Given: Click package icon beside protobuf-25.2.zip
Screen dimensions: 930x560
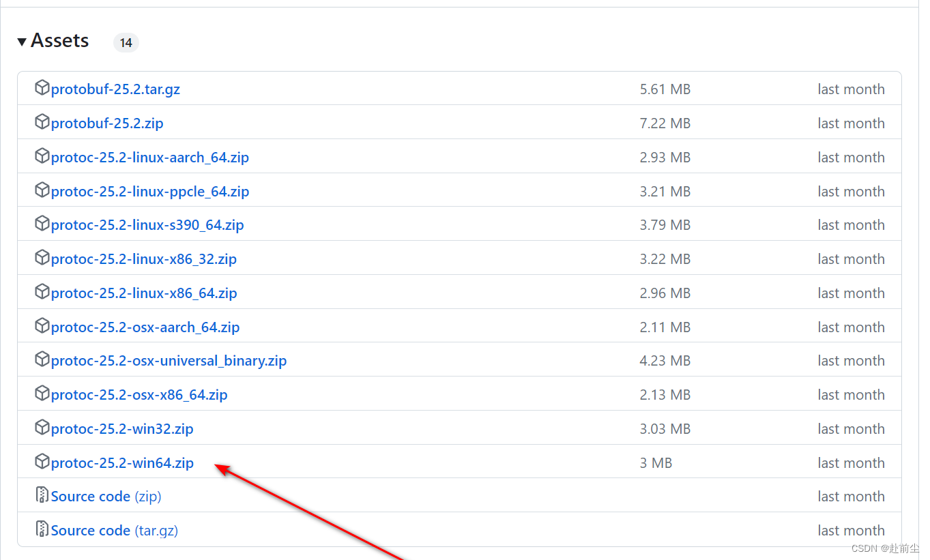Looking at the screenshot, I should coord(42,121).
